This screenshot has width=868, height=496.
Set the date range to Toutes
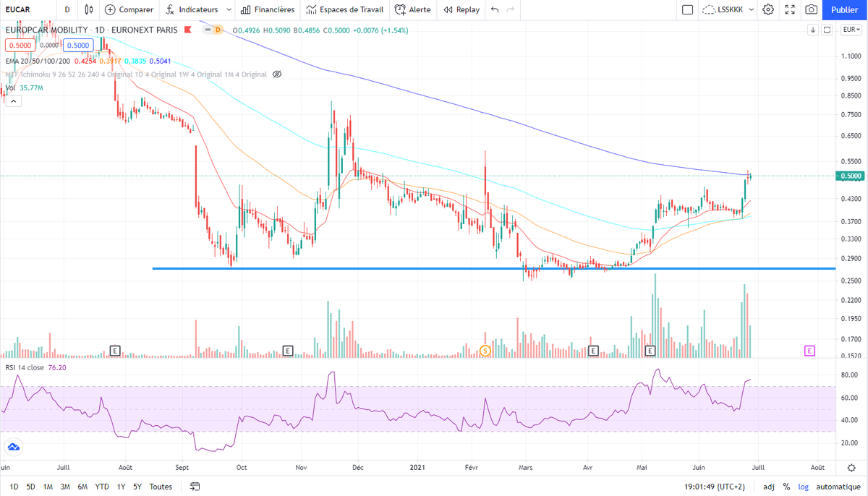pyautogui.click(x=161, y=487)
